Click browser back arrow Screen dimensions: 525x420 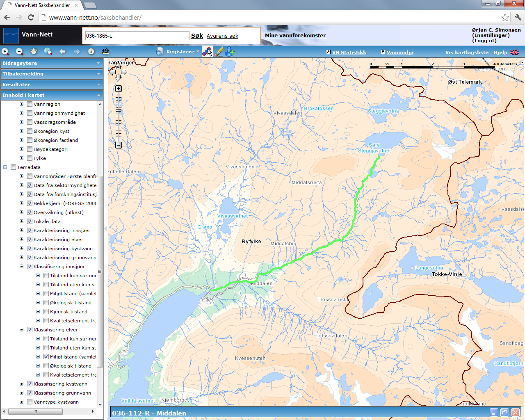7,17
